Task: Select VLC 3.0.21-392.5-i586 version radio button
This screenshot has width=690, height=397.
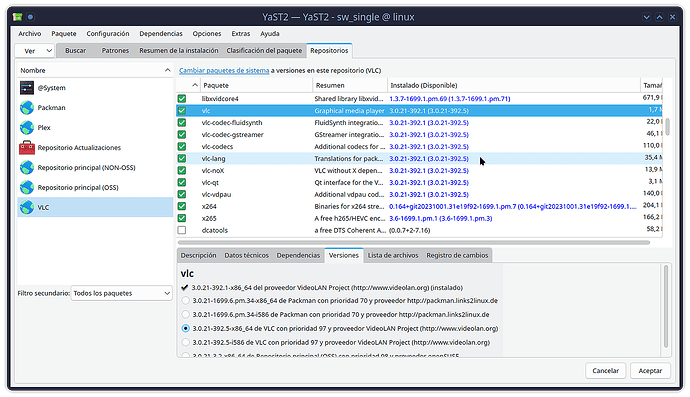Action: 186,342
